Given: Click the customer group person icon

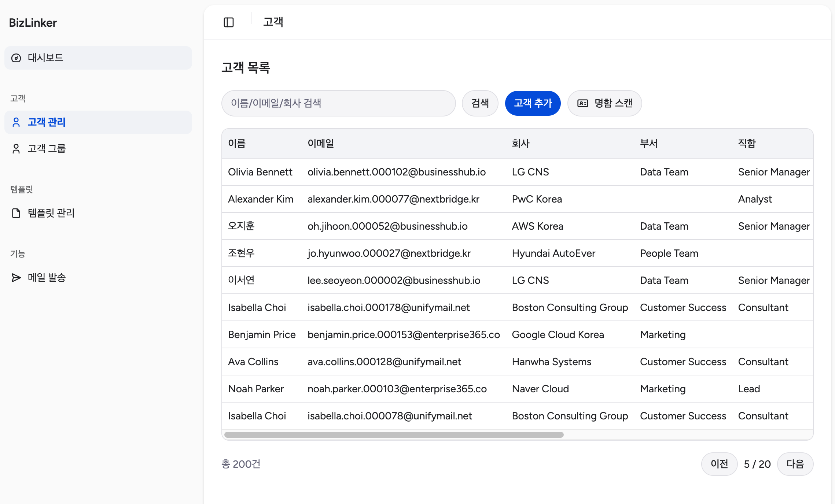Looking at the screenshot, I should [16, 149].
